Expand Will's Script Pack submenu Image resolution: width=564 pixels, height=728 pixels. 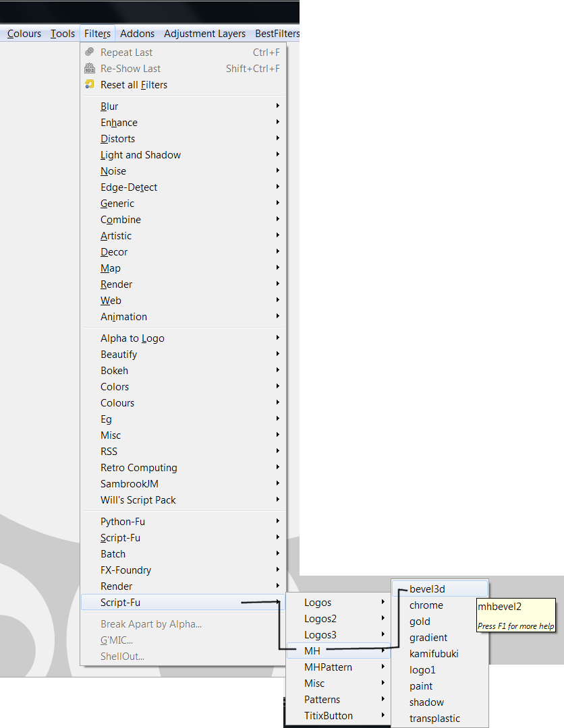point(183,500)
